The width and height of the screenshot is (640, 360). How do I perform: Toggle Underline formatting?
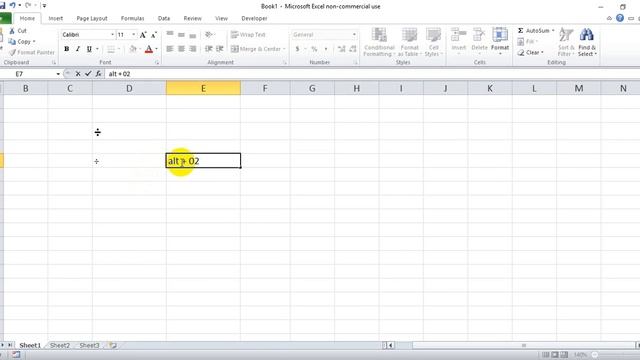(x=89, y=49)
